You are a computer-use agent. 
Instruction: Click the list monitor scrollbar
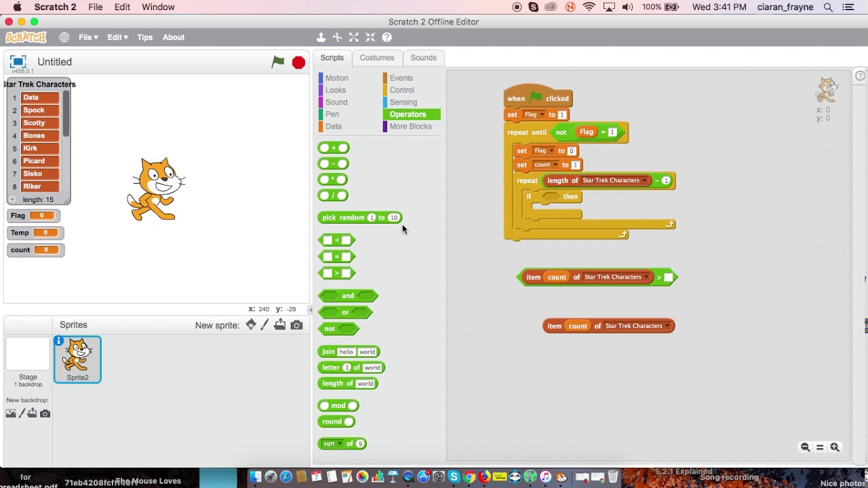(66, 114)
